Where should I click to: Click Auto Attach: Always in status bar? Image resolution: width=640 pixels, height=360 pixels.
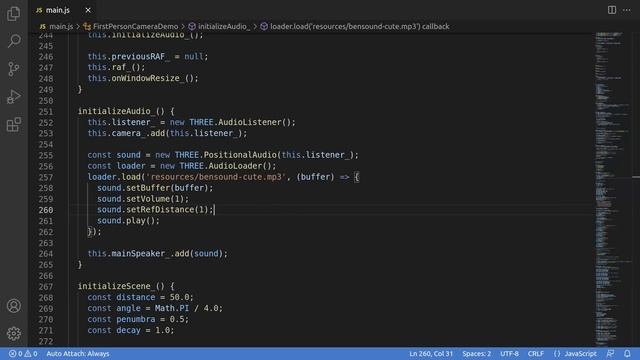(x=78, y=353)
